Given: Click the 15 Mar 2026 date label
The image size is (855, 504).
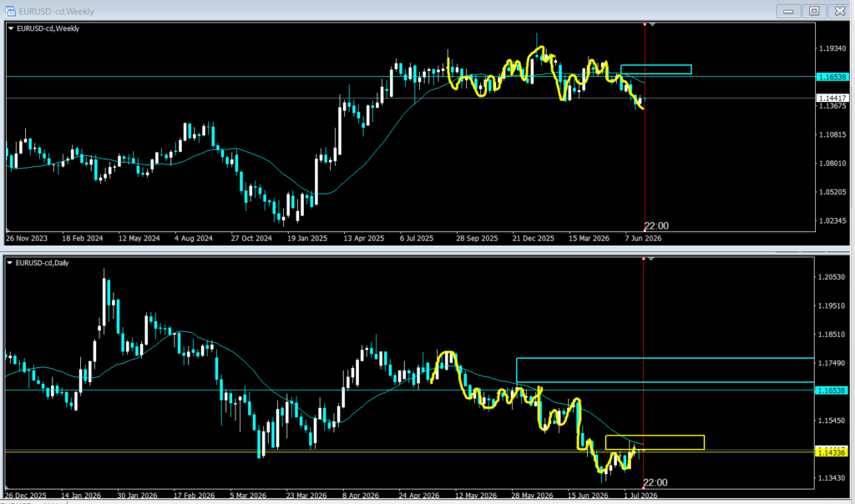Looking at the screenshot, I should coord(589,238).
